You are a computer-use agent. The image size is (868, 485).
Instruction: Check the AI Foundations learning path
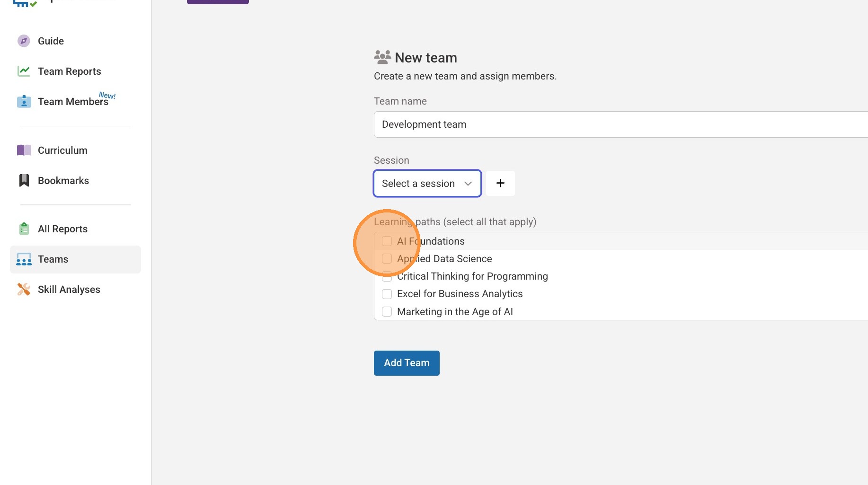tap(387, 241)
